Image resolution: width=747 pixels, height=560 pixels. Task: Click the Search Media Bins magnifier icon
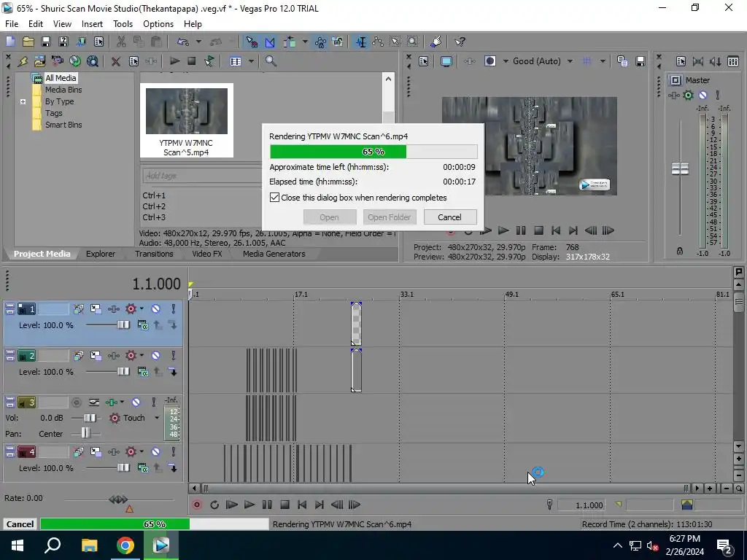tap(271, 61)
